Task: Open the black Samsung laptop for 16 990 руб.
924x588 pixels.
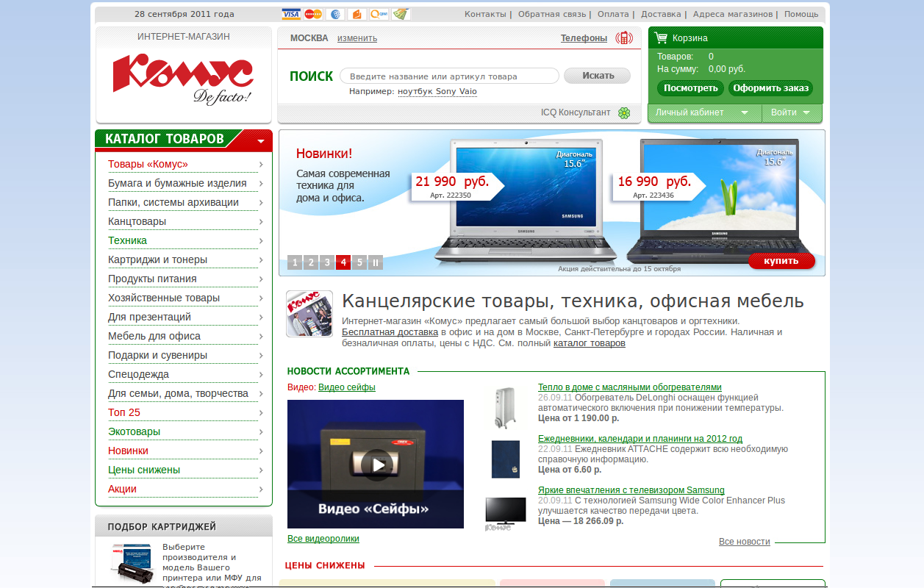Action: 720,201
